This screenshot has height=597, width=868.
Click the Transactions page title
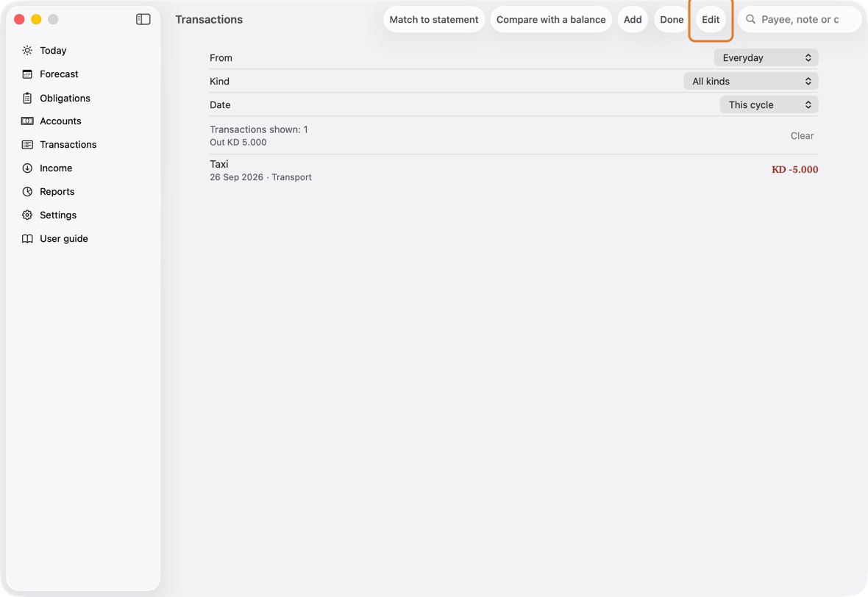coord(209,19)
